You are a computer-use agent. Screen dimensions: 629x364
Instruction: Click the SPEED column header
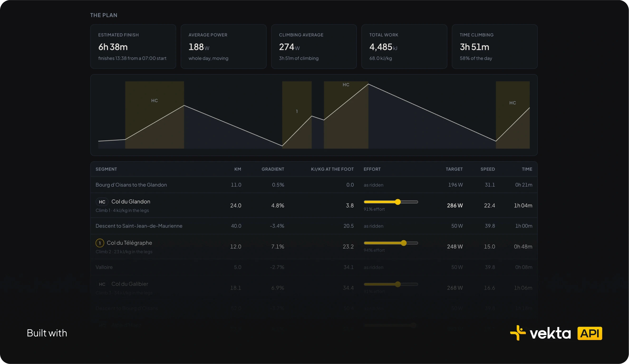coord(488,169)
